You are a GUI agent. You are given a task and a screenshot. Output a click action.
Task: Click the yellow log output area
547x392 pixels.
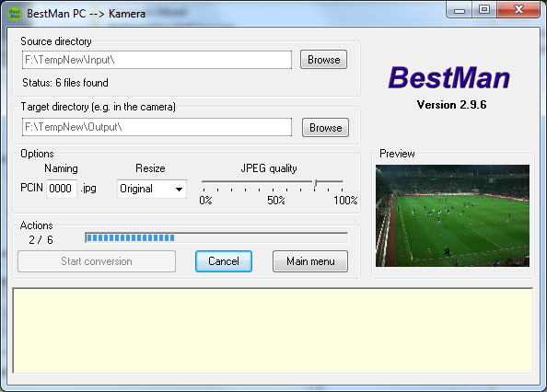273,330
